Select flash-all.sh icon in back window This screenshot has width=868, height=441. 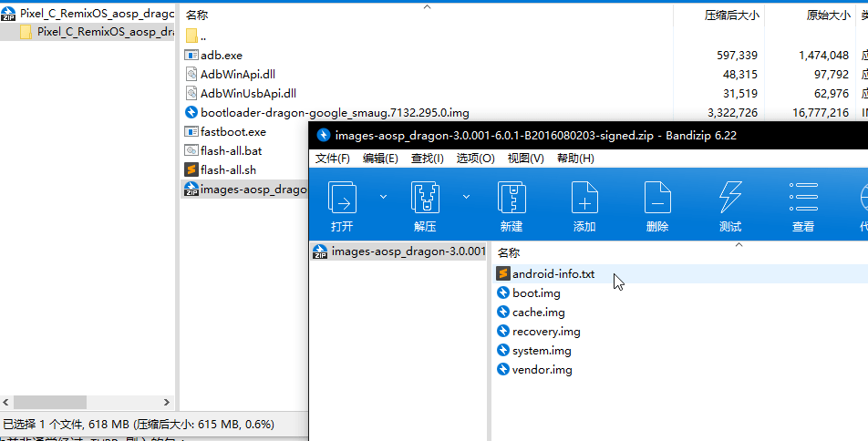click(191, 169)
